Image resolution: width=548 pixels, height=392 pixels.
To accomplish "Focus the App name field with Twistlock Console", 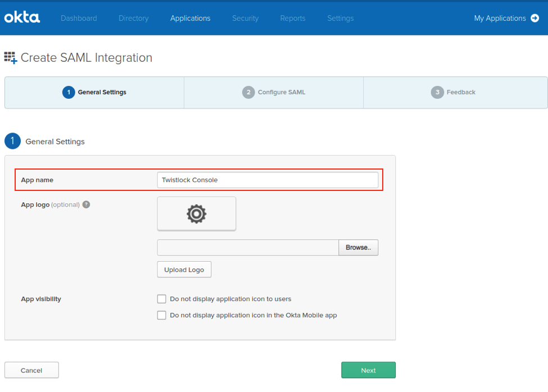I will pyautogui.click(x=268, y=180).
